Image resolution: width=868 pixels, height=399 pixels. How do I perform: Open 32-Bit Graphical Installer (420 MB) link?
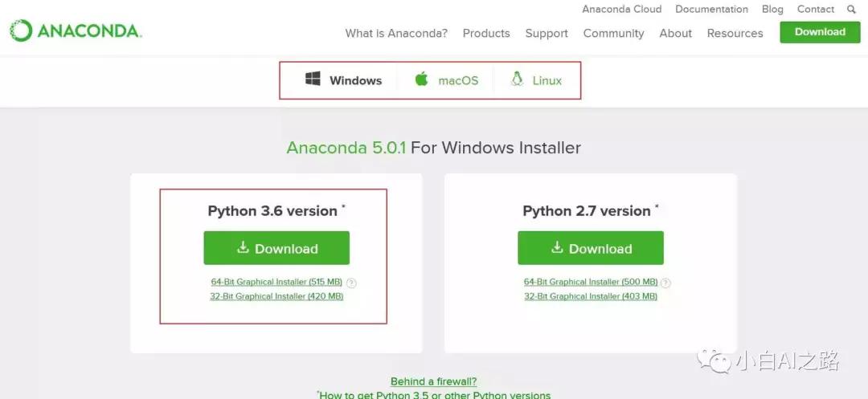pyautogui.click(x=276, y=296)
